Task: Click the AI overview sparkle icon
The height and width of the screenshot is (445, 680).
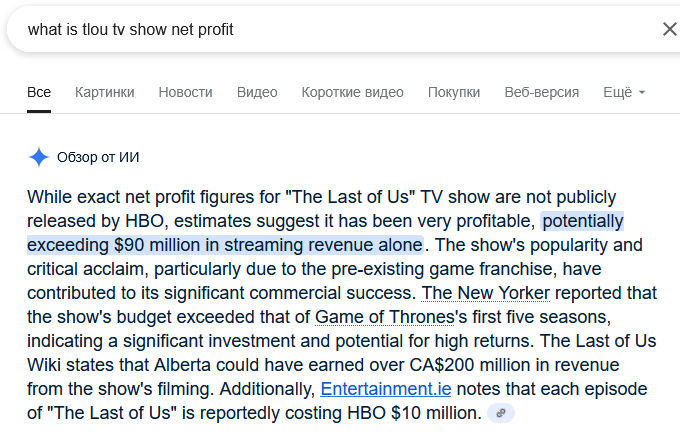Action: (x=39, y=157)
